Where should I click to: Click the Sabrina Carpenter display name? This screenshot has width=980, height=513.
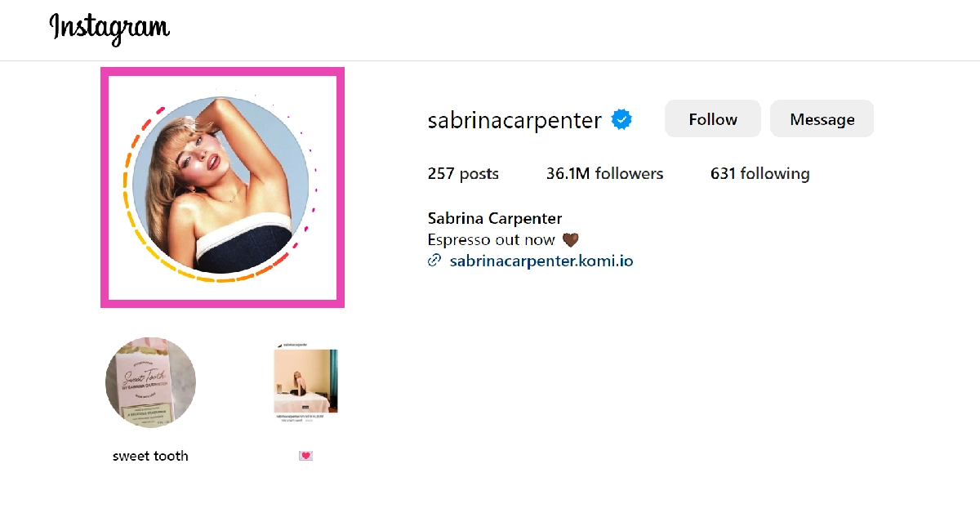495,219
